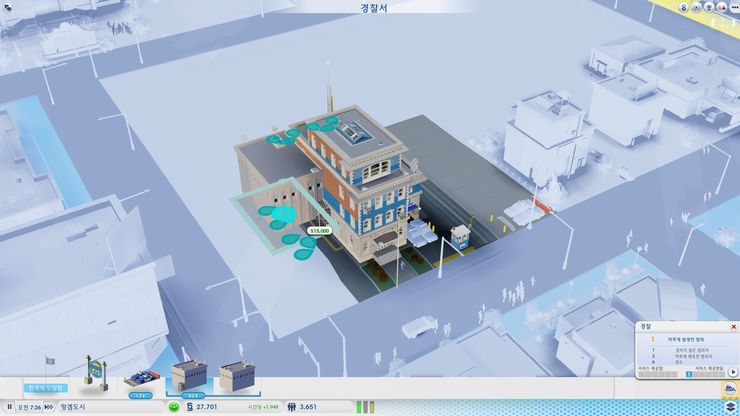
Task: Select the second jail cell module
Action: 237,376
